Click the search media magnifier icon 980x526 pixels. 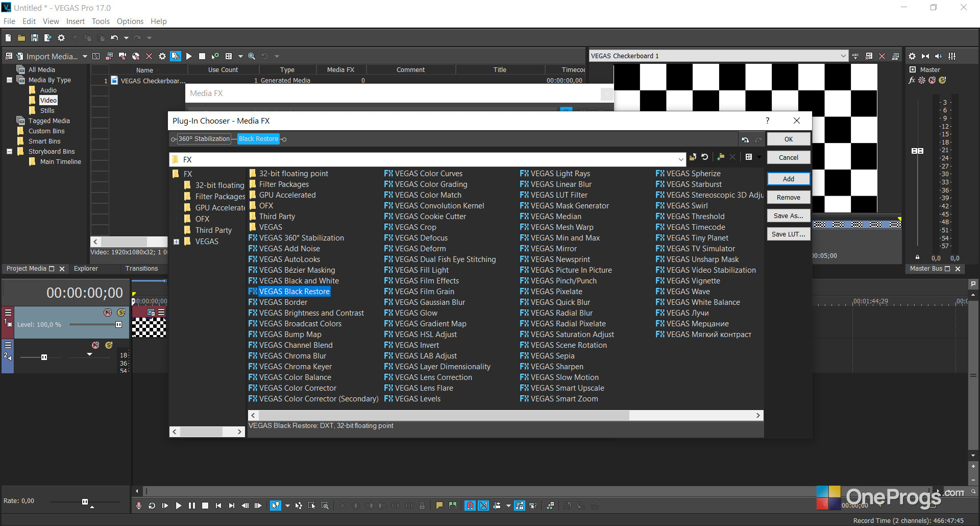pyautogui.click(x=252, y=56)
